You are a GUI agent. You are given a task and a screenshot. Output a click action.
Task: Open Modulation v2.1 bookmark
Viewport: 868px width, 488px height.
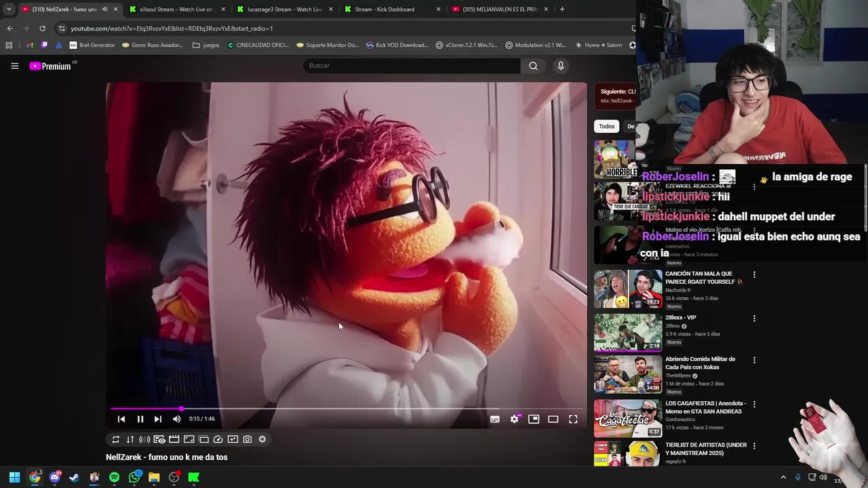pos(536,45)
